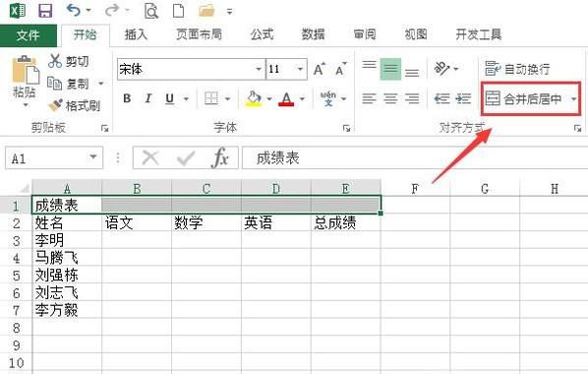Decrease font size with small A
Viewport: 588px width, 374px height.
pyautogui.click(x=341, y=69)
